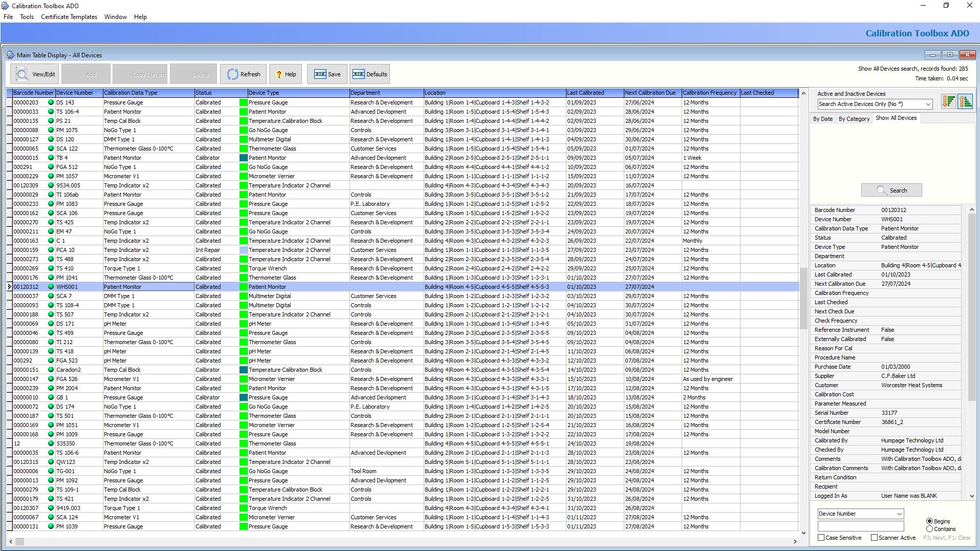Image resolution: width=980 pixels, height=551 pixels.
Task: Click the status dot beside TG-001
Action: [51, 471]
